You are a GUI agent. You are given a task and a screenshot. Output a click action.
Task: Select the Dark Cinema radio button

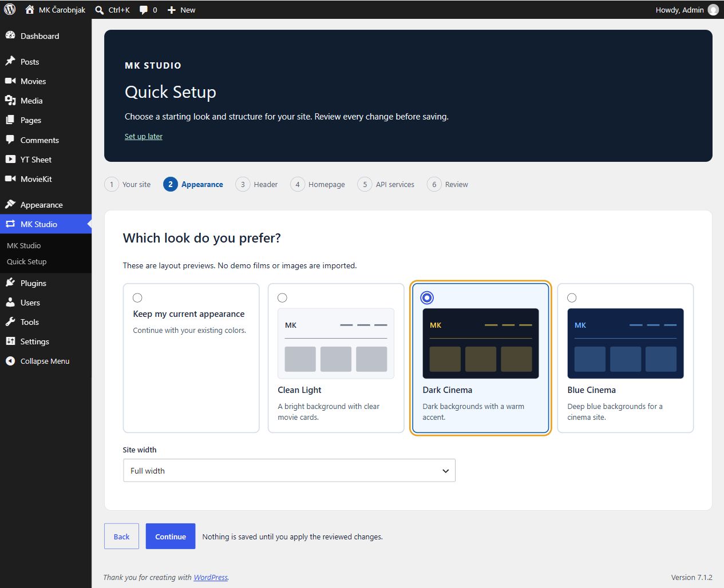pyautogui.click(x=427, y=297)
